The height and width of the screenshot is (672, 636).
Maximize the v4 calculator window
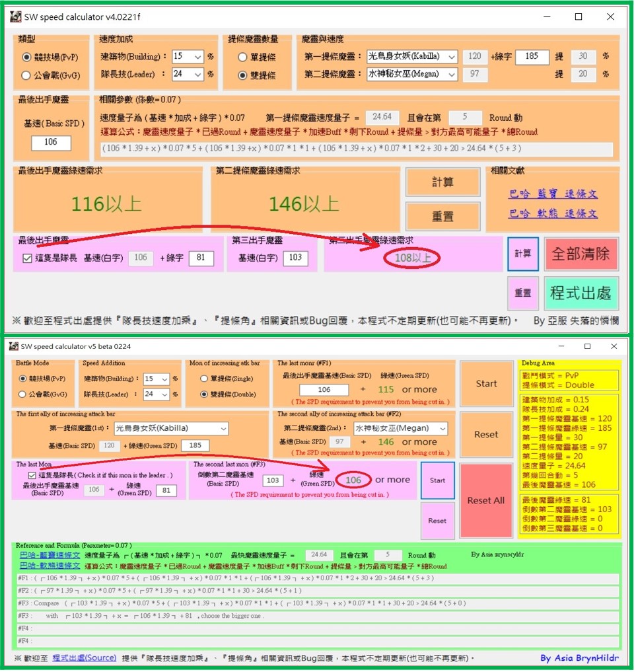pos(579,17)
